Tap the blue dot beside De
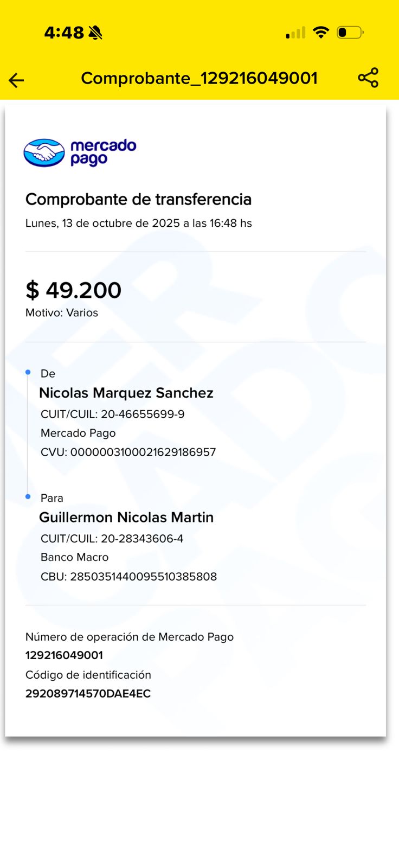 click(28, 372)
